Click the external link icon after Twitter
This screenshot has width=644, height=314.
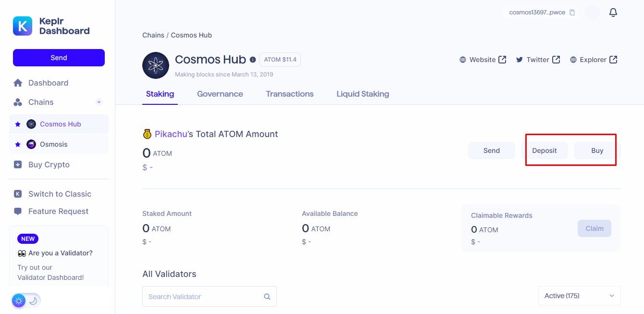pos(556,60)
